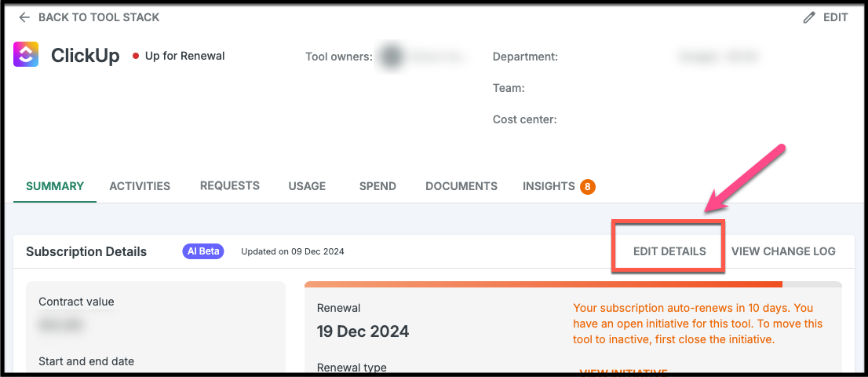Click the red Up for Renewal dot

point(136,56)
